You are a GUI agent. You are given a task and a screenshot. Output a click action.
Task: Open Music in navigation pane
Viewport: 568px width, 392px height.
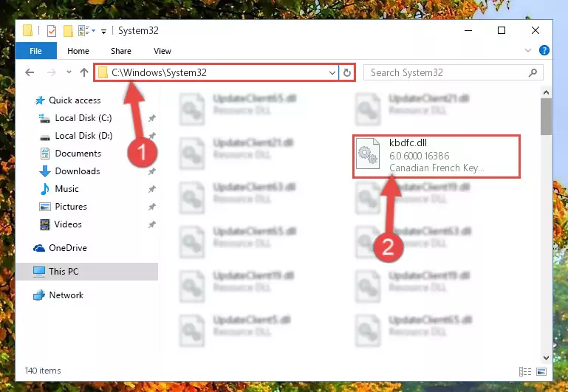pos(66,189)
